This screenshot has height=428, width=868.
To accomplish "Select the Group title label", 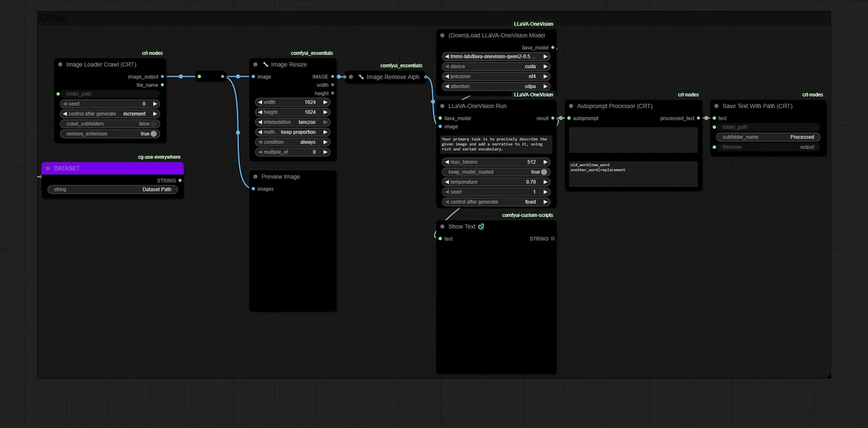I will coord(53,18).
